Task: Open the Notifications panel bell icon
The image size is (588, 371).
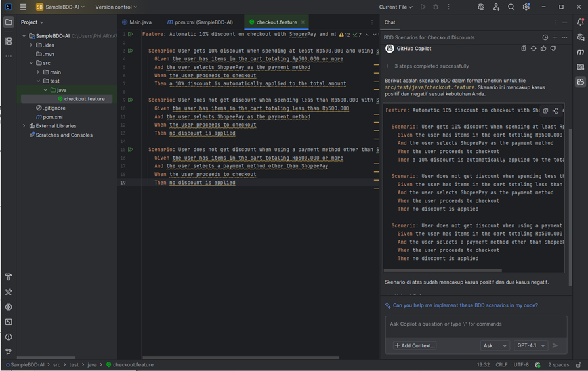Action: pos(580,22)
